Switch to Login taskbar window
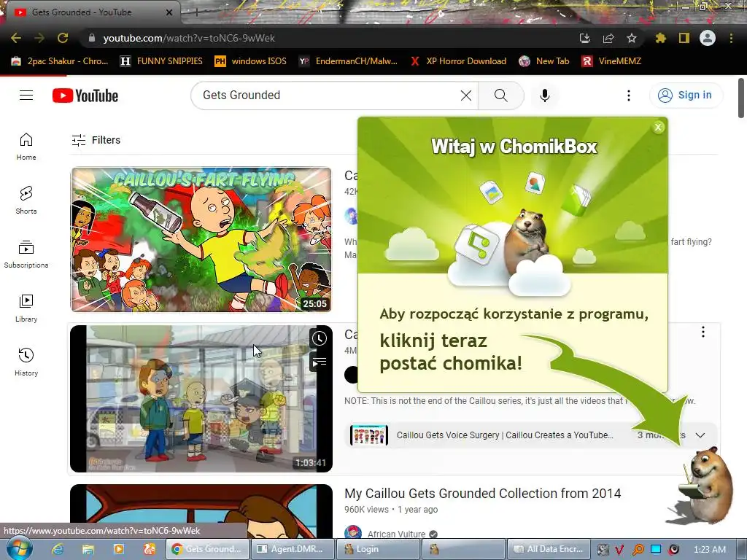747x560 pixels. [379, 549]
